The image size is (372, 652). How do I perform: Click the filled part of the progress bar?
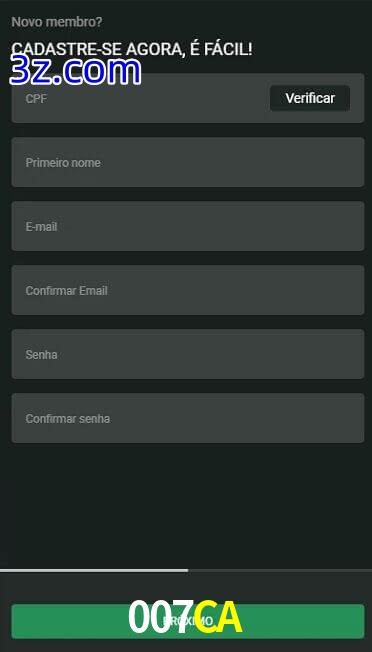(x=94, y=570)
